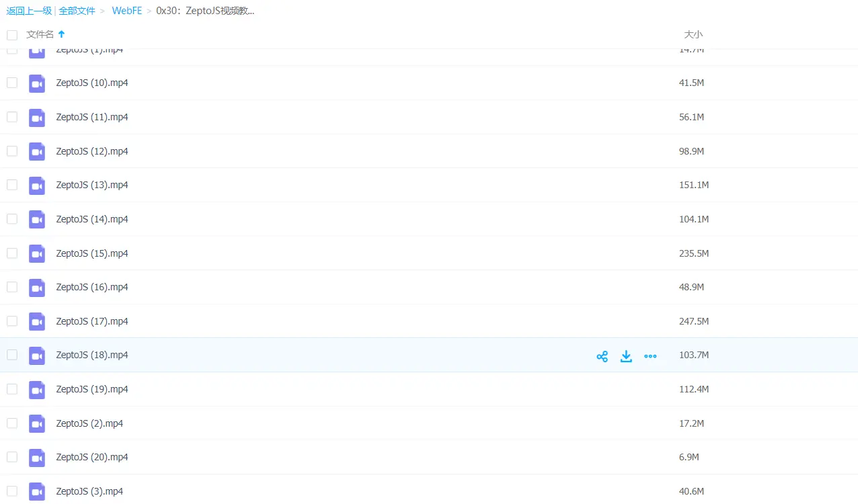Open file name ZeptoJS (14).mp4
The width and height of the screenshot is (858, 504).
92,219
